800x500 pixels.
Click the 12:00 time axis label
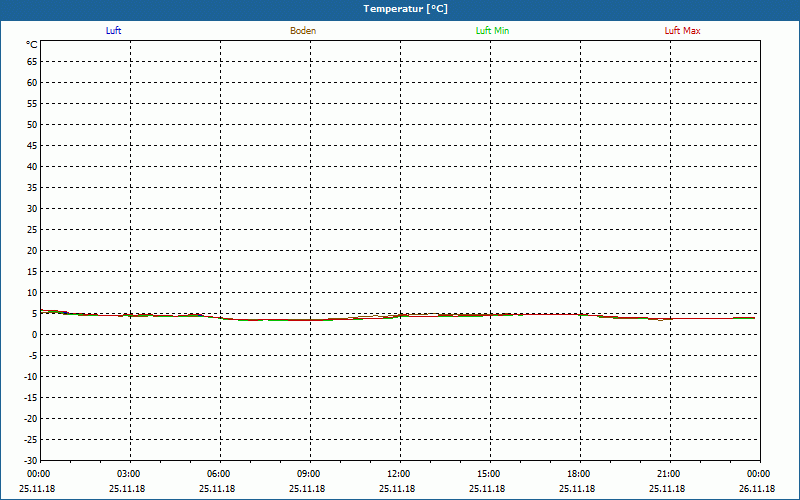[397, 474]
